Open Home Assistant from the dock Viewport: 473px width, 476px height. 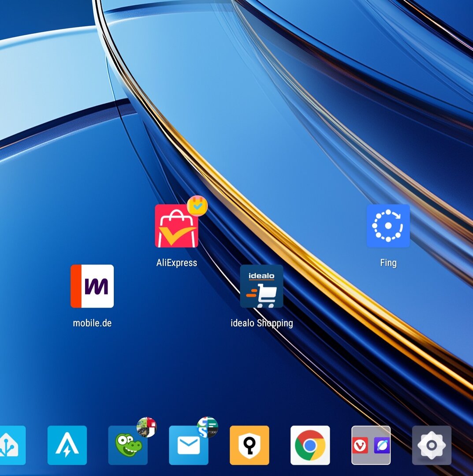click(x=11, y=445)
